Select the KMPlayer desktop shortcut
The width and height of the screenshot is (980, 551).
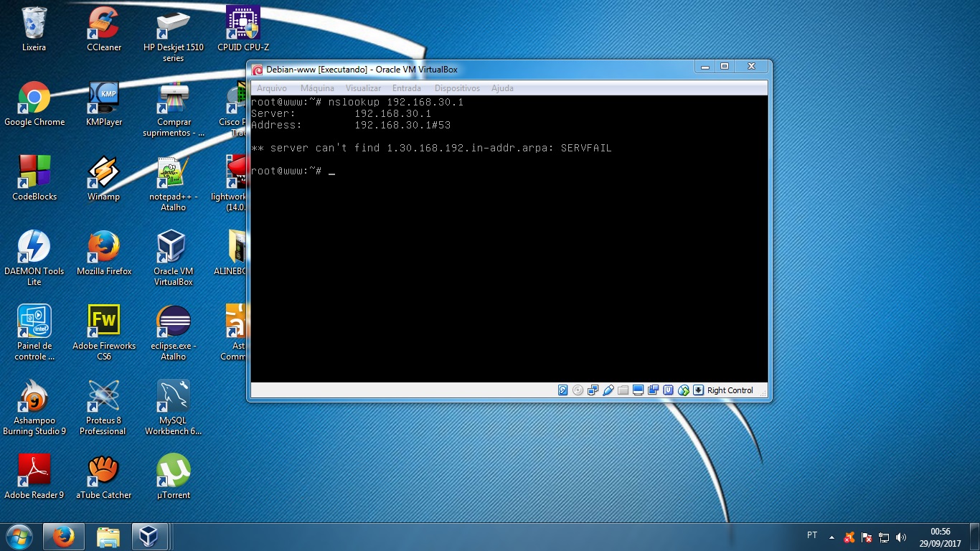(104, 104)
